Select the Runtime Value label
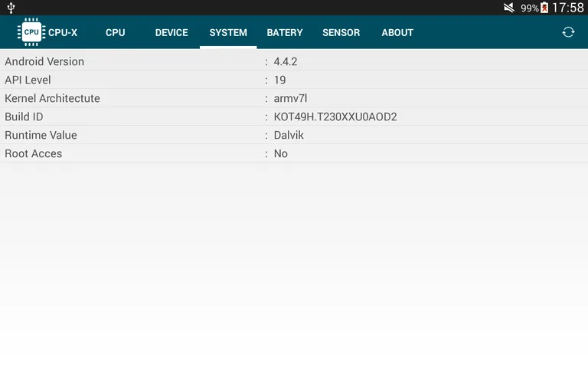 (x=41, y=135)
